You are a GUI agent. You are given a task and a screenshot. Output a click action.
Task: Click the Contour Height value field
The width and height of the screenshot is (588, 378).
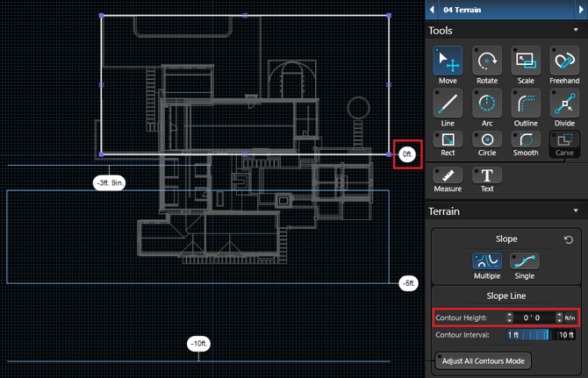tap(534, 317)
